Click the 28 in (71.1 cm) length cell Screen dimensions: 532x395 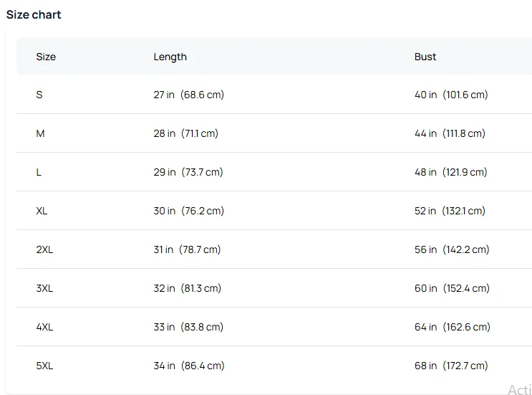click(185, 133)
